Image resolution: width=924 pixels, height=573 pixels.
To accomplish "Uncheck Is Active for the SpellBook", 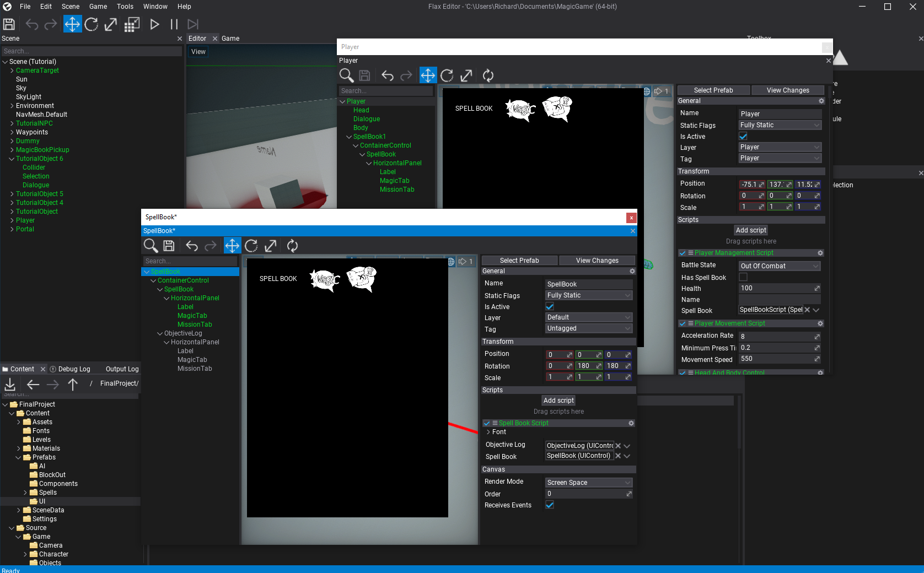I will 550,306.
